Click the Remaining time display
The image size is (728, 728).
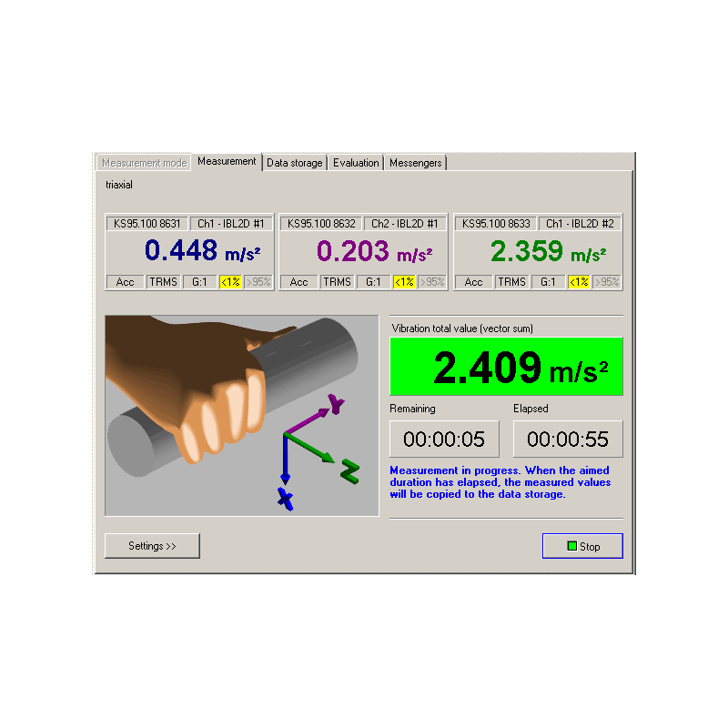pyautogui.click(x=444, y=440)
